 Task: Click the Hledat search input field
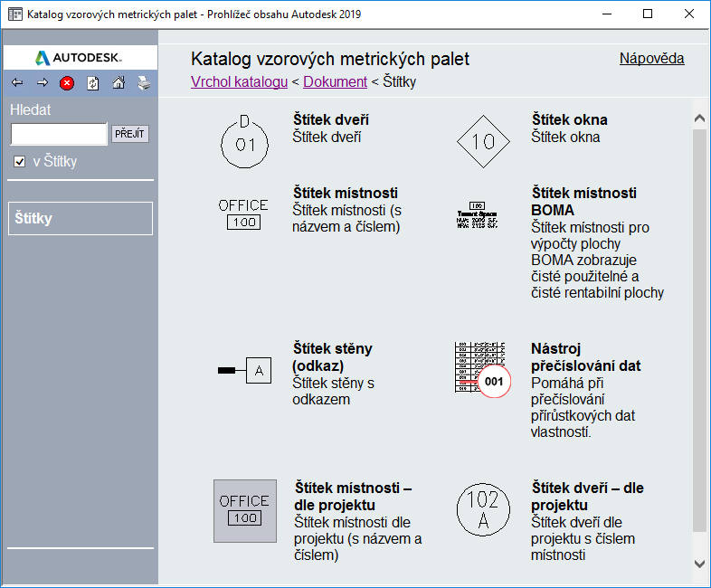[59, 134]
